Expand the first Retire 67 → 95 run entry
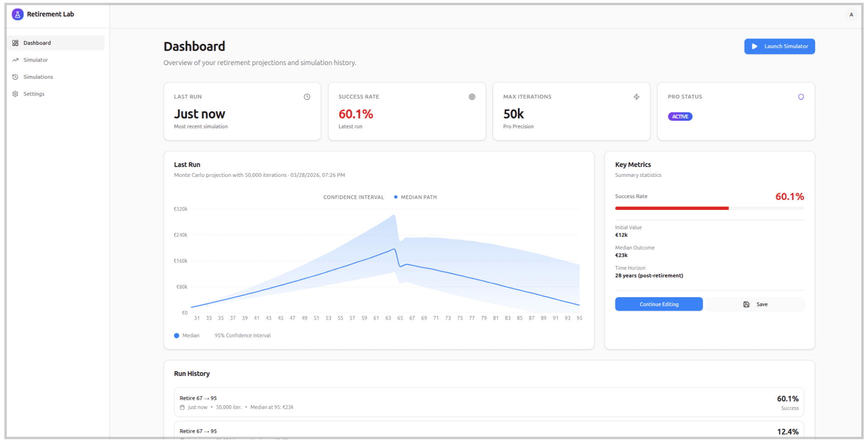Viewport: 868px width, 445px height. pos(488,402)
